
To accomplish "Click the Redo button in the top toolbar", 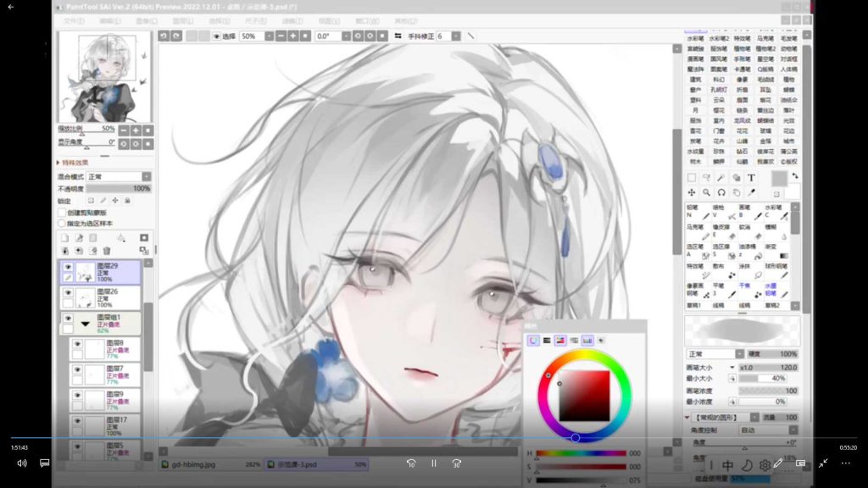I will 176,36.
